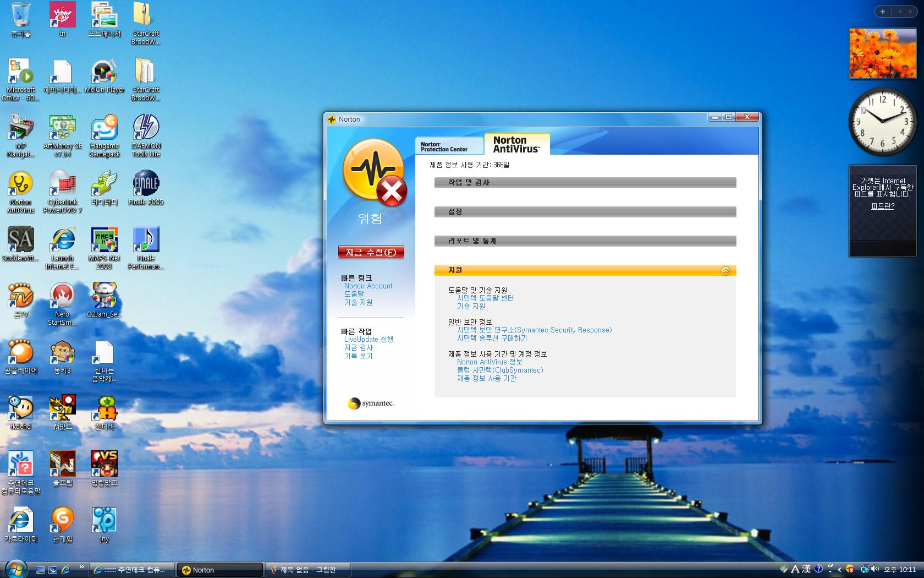Expand the 설정 section bar

tap(585, 212)
